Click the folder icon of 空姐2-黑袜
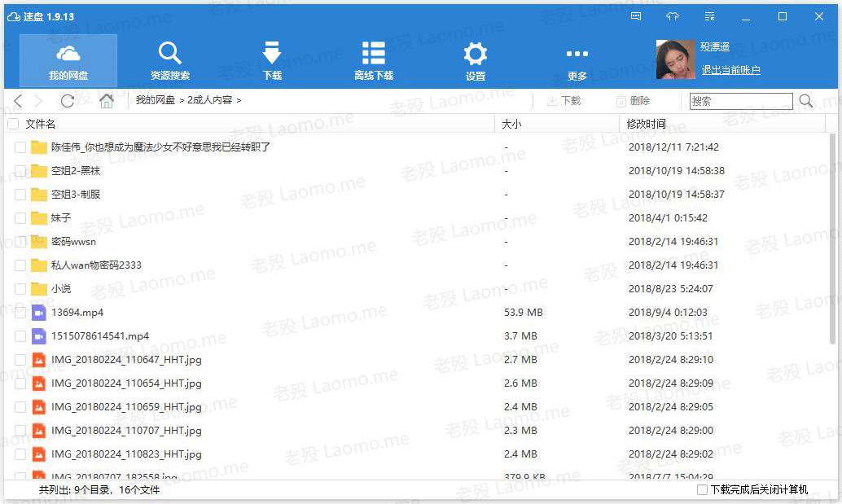 [38, 171]
